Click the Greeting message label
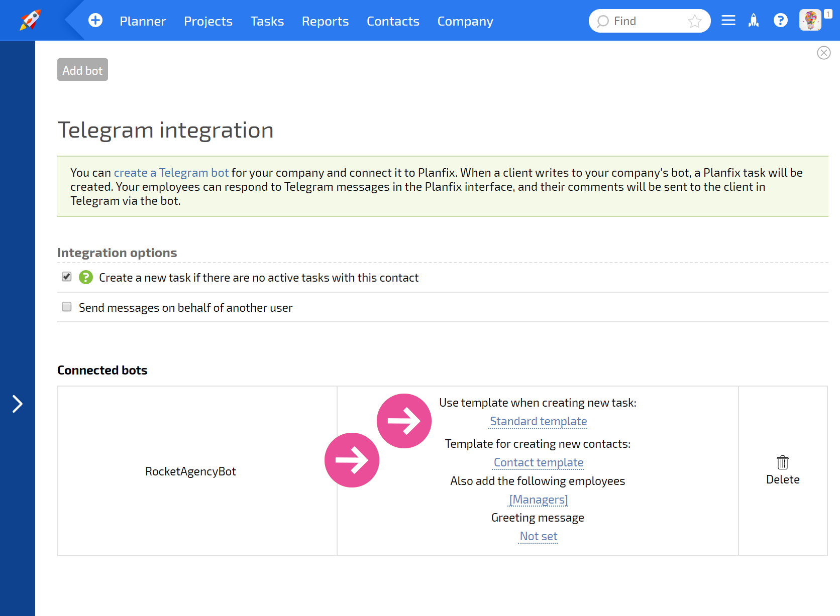Viewport: 840px width, 616px height. (x=538, y=518)
